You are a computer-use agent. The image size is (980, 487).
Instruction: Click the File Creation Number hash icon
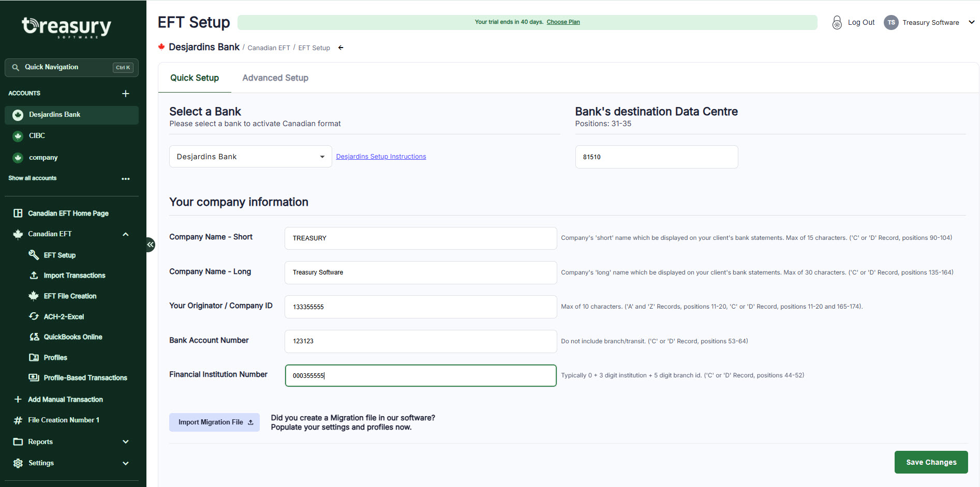pyautogui.click(x=18, y=421)
